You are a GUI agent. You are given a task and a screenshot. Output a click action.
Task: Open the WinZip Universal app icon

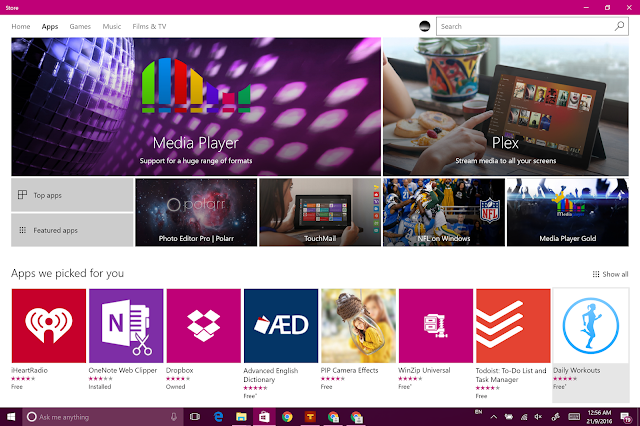(436, 326)
